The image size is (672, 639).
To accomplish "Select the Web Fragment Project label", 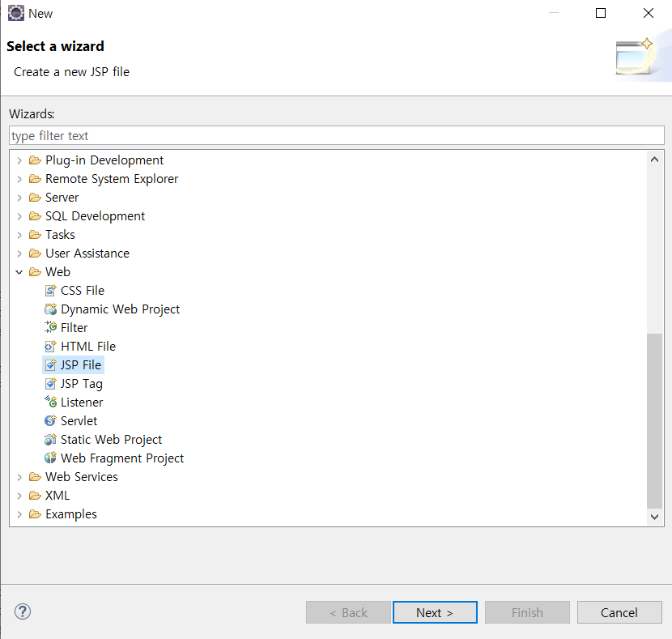I will (122, 458).
